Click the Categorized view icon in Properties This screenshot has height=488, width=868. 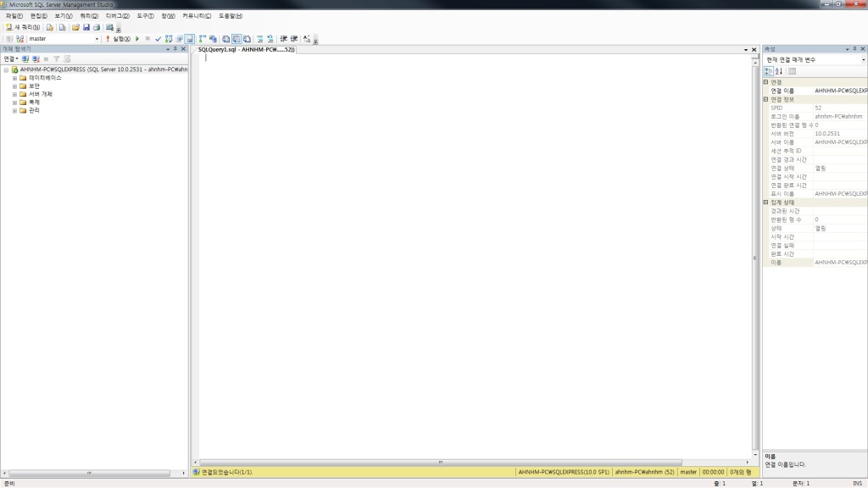(768, 71)
